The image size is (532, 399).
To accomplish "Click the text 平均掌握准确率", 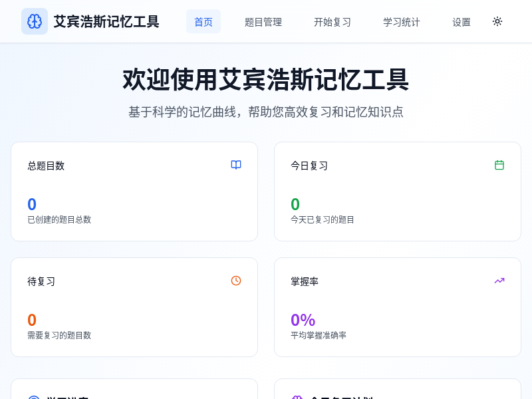I will coord(319,335).
